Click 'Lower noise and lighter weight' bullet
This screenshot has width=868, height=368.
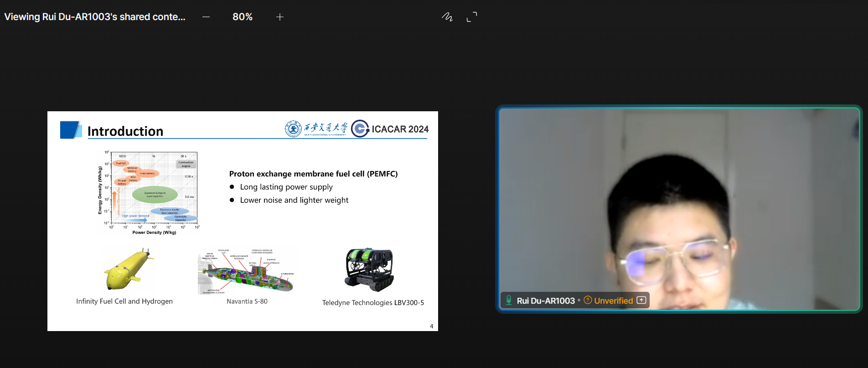tap(294, 200)
